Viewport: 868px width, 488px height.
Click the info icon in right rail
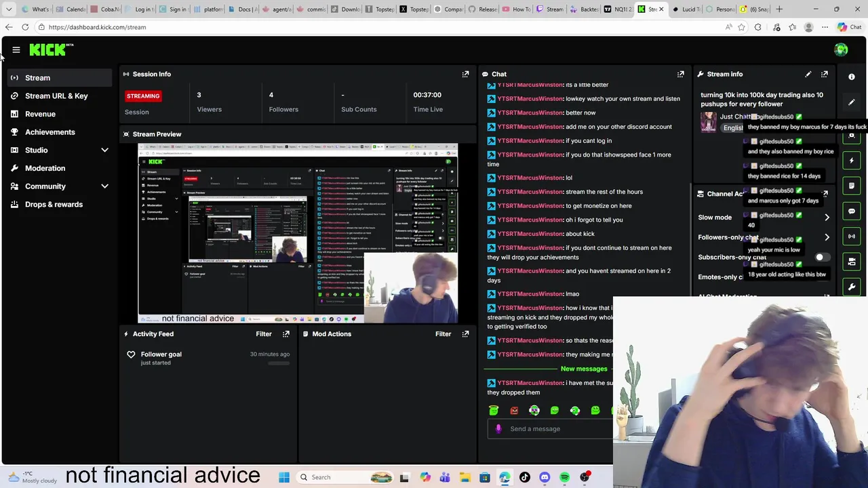852,77
